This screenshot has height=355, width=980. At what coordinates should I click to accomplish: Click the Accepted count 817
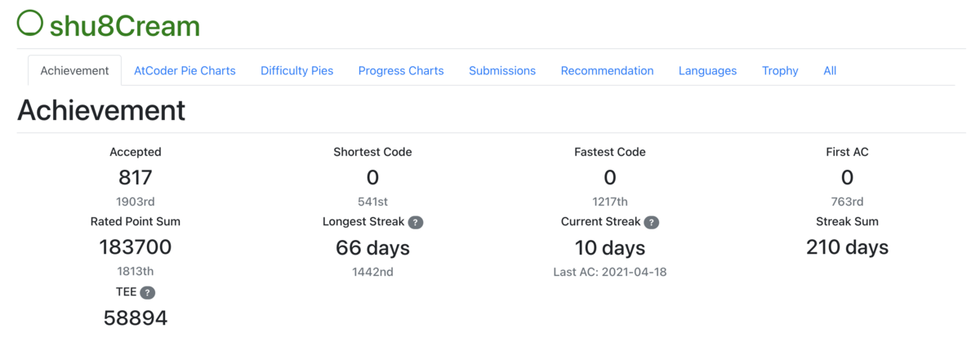(x=136, y=177)
